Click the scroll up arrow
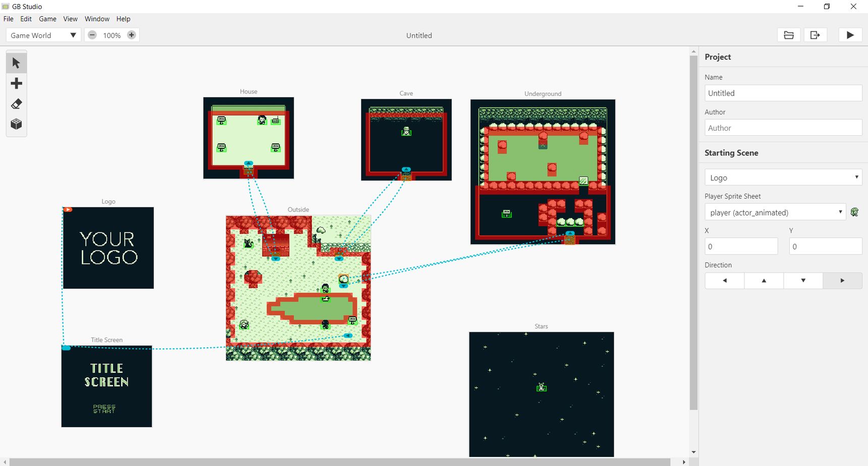The image size is (868, 466). pyautogui.click(x=694, y=51)
